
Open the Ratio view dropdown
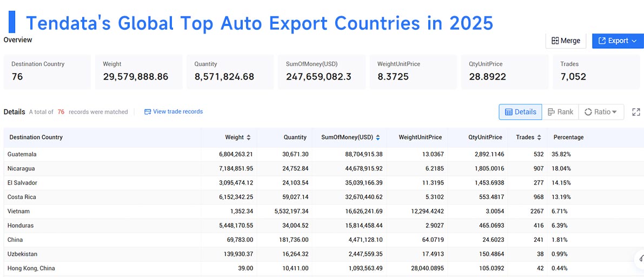click(601, 112)
